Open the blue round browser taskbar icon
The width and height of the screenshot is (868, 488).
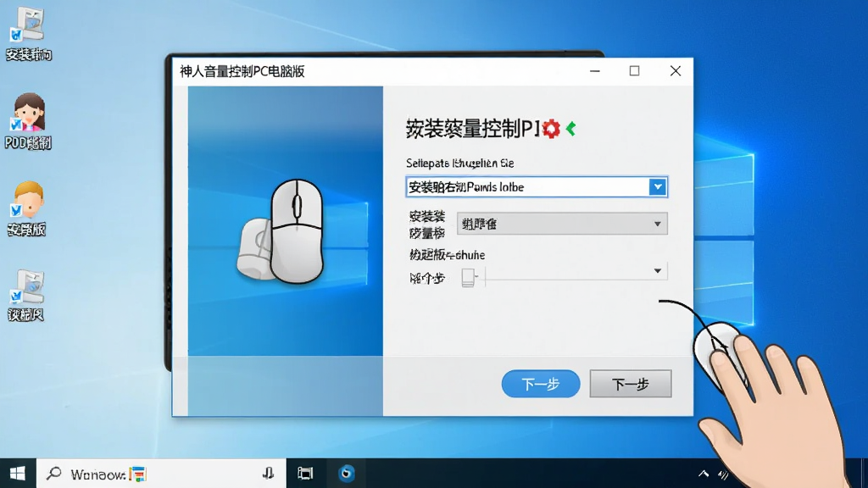point(347,473)
